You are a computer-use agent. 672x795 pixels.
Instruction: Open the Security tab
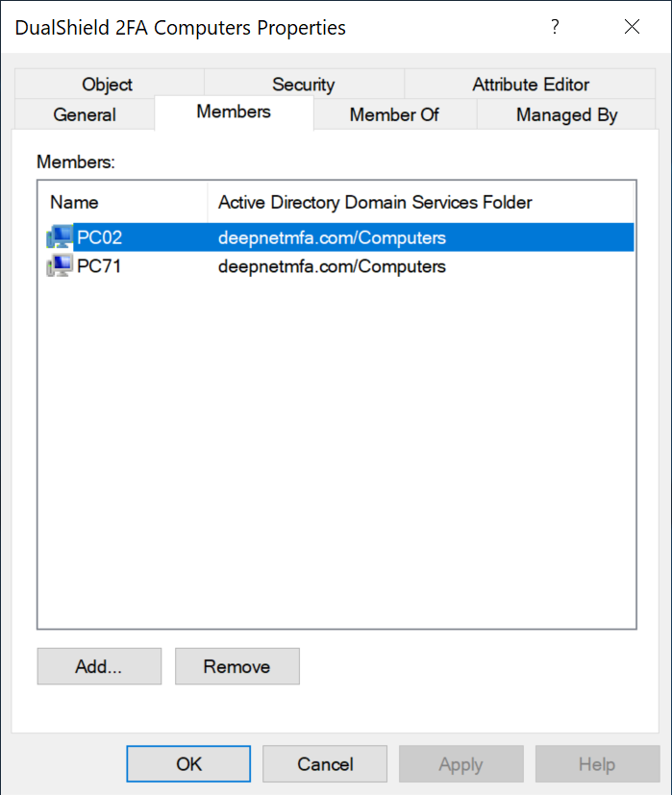point(304,85)
